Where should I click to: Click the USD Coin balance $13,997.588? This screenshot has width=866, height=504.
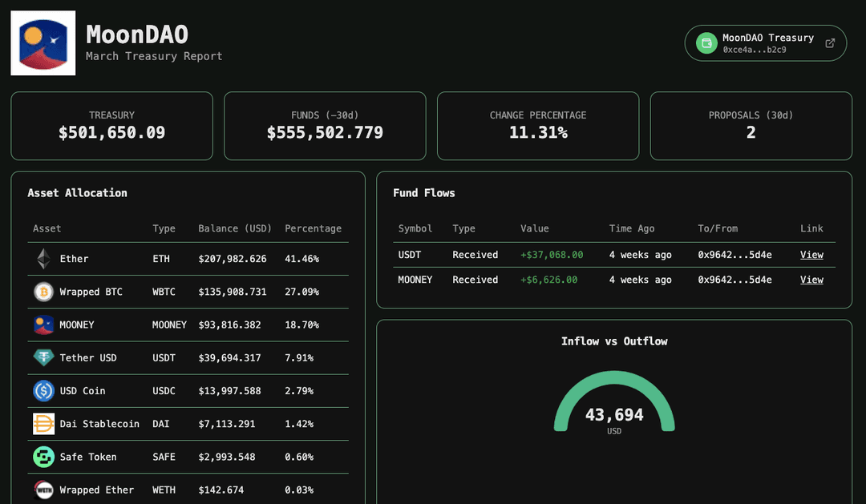pos(230,391)
